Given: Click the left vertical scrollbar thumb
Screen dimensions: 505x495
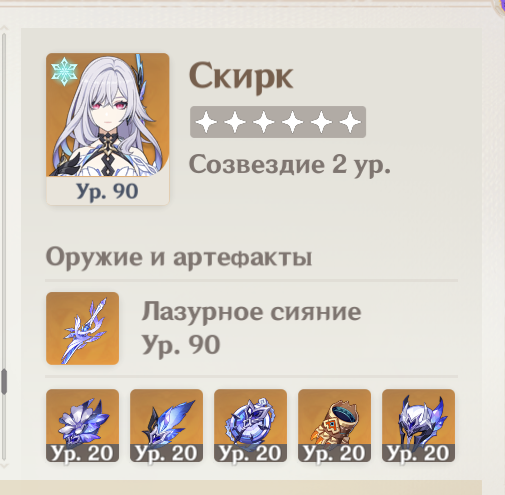Looking at the screenshot, I should click(4, 382).
